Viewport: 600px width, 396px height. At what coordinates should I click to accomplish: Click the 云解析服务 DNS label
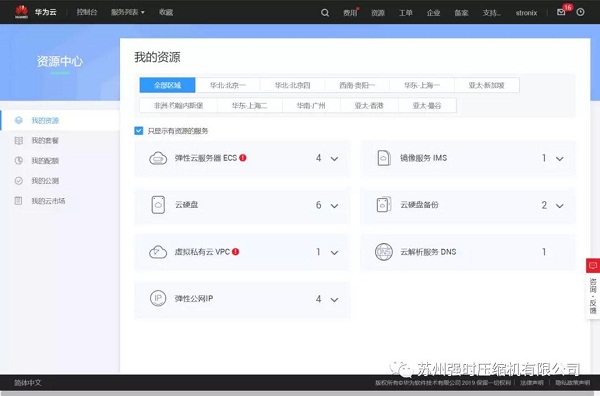point(428,252)
